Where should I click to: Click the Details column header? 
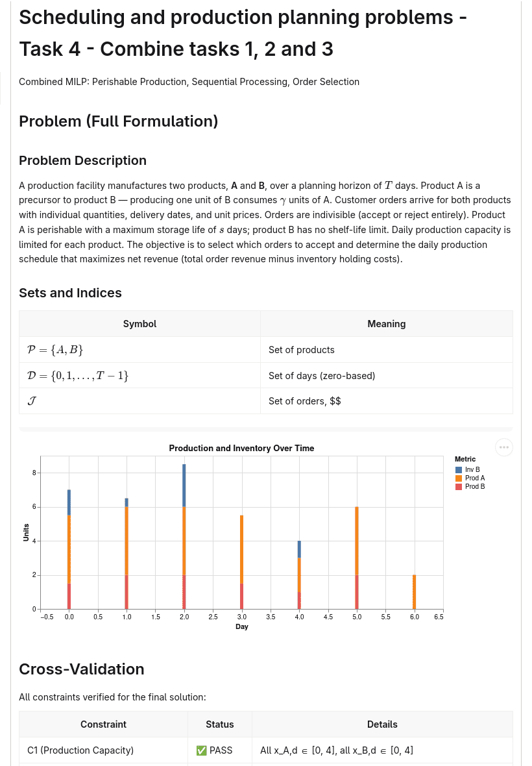point(382,724)
